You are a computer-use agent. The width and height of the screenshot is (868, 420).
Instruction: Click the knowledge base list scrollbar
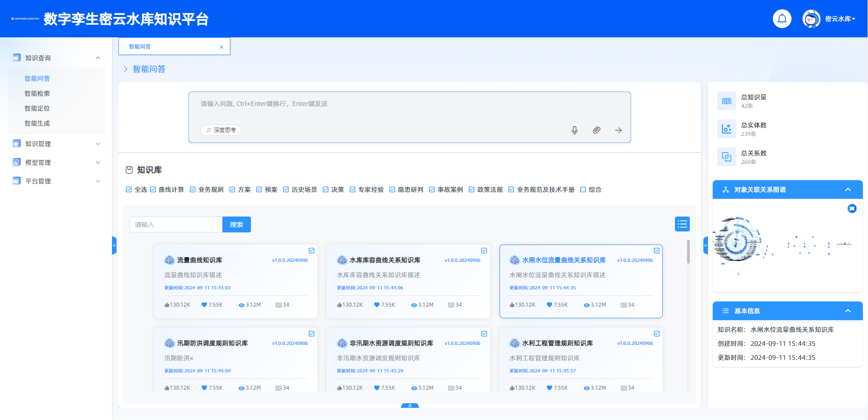tap(688, 252)
